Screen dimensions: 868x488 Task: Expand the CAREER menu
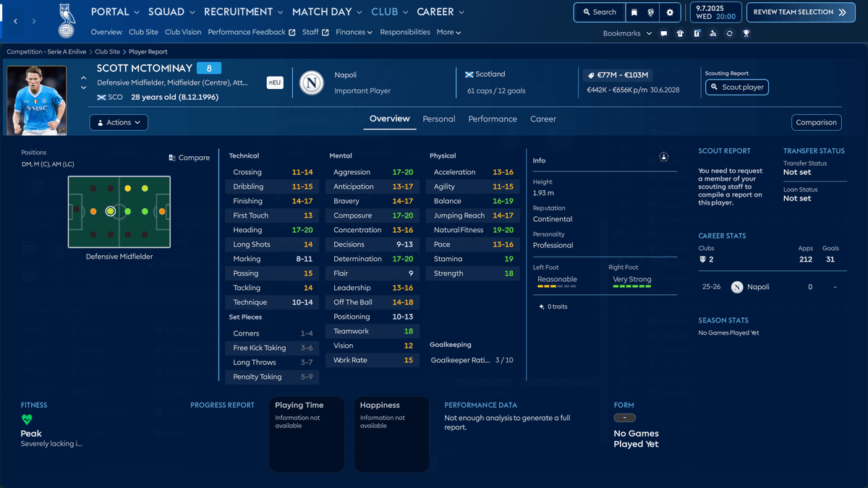pyautogui.click(x=441, y=12)
